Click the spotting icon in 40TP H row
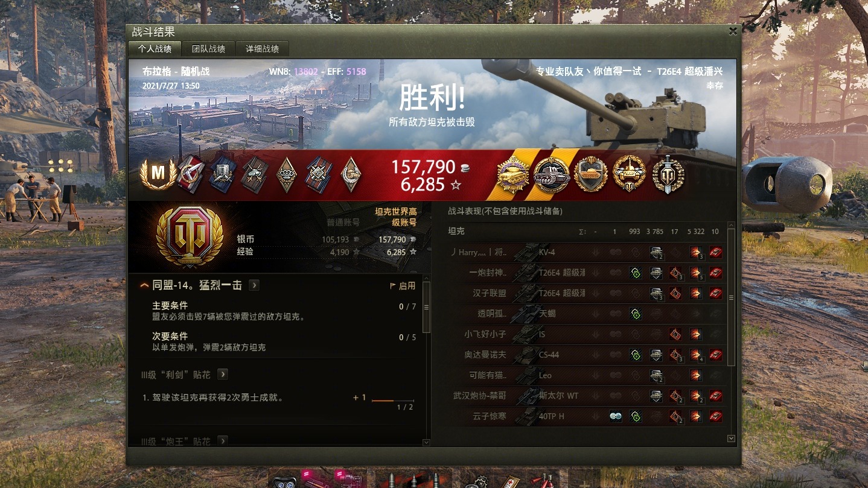The width and height of the screenshot is (868, 488). 615,416
